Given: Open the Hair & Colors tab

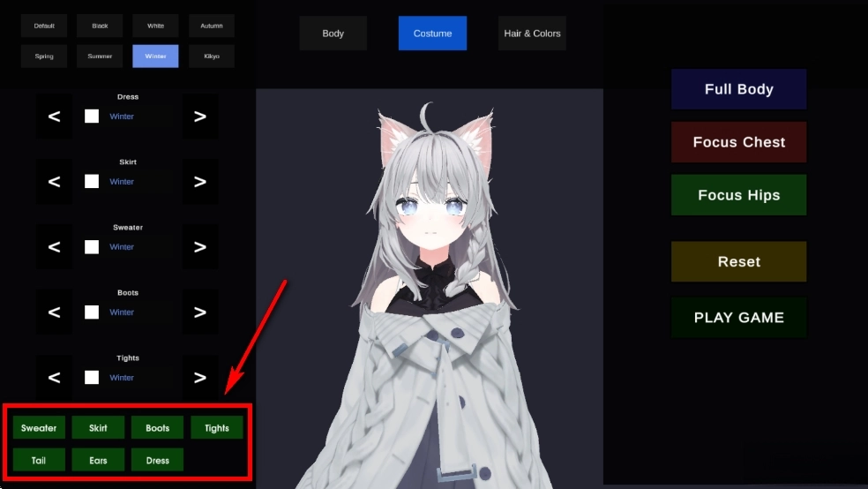Looking at the screenshot, I should click(532, 34).
